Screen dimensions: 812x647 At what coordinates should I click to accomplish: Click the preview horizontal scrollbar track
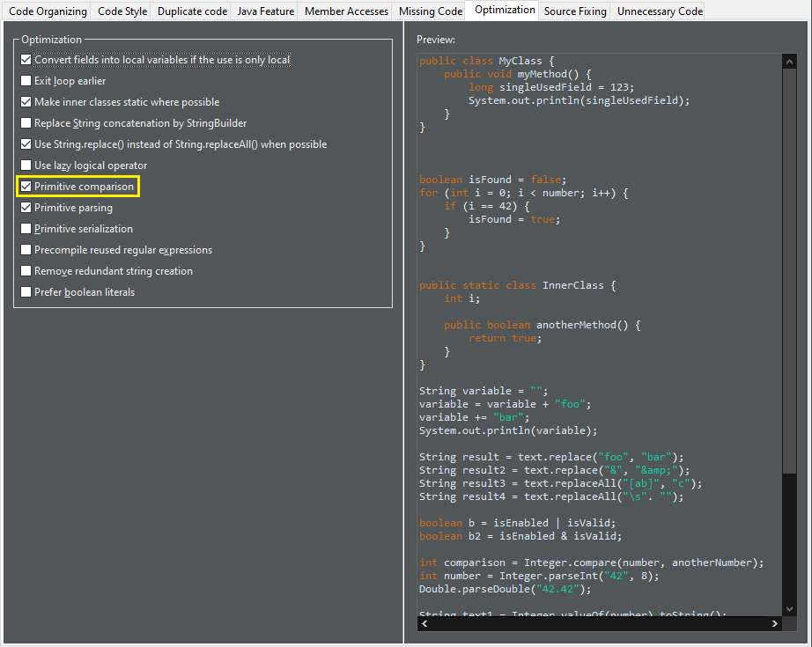pyautogui.click(x=600, y=624)
